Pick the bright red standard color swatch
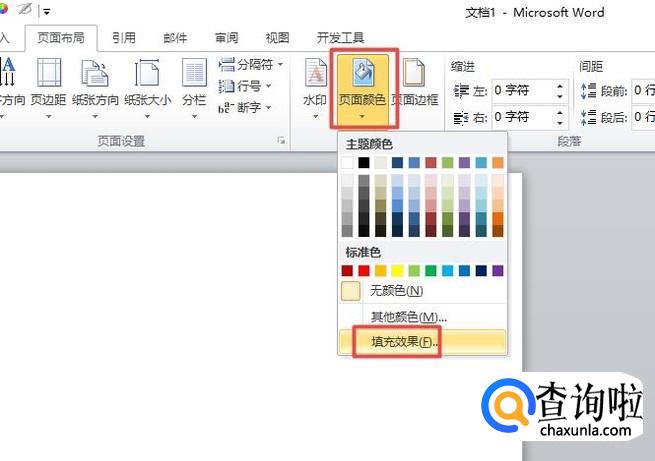The height and width of the screenshot is (461, 655). click(364, 271)
